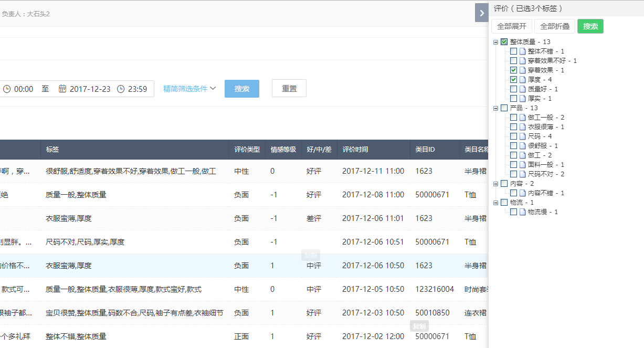
Task: Click the clock icon beside 00:00
Action: 7,89
